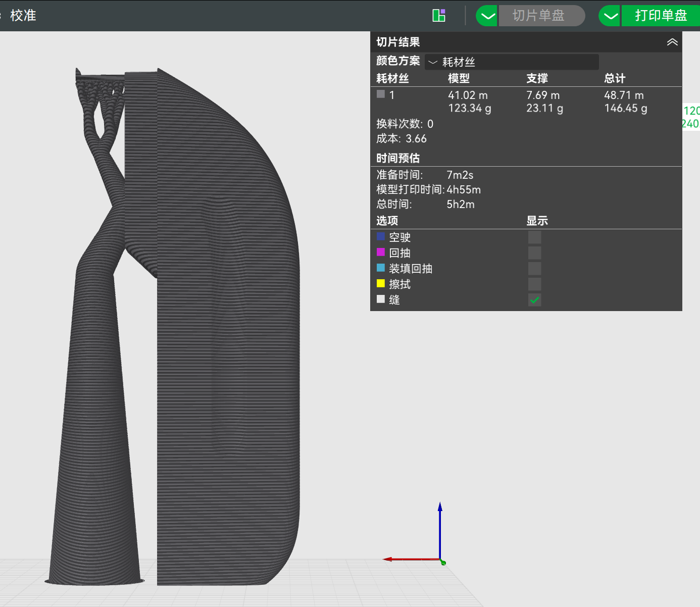Switch to the 校准 calibration tab
Image resolution: width=700 pixels, height=607 pixels.
pyautogui.click(x=23, y=15)
